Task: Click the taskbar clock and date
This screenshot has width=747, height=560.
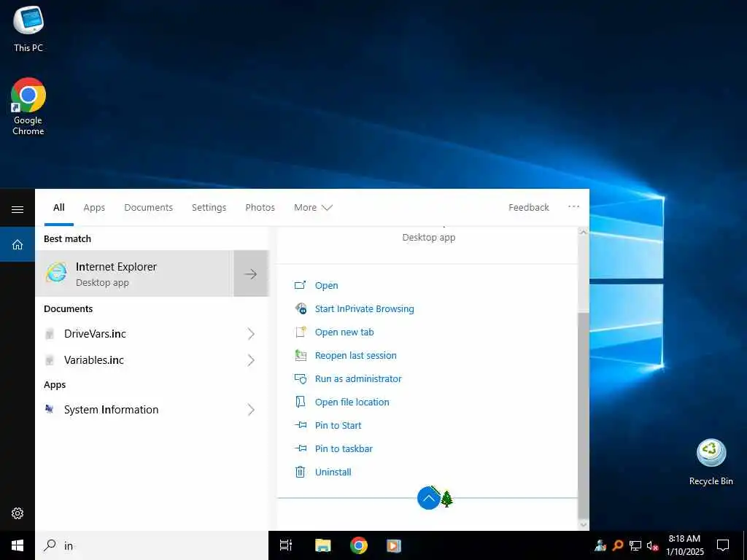Action: pyautogui.click(x=684, y=545)
